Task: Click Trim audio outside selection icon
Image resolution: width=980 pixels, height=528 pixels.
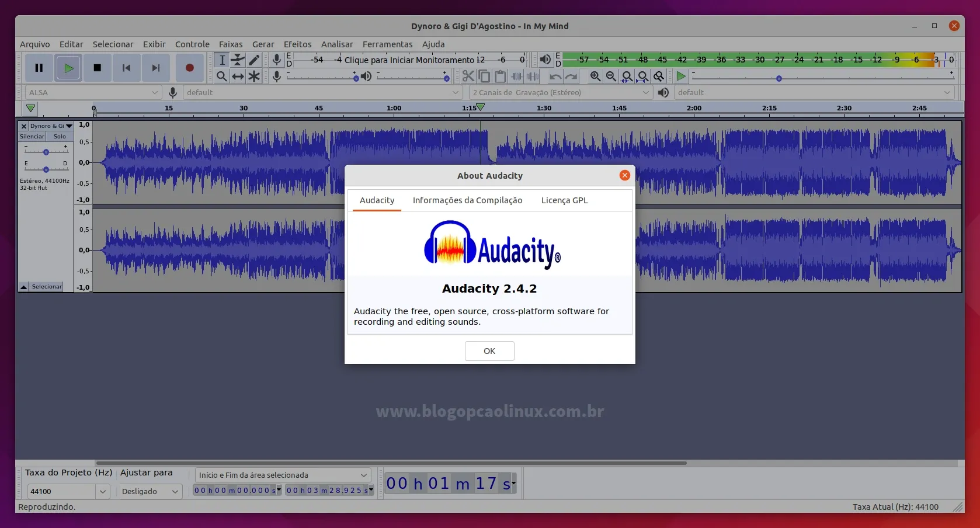Action: click(517, 76)
